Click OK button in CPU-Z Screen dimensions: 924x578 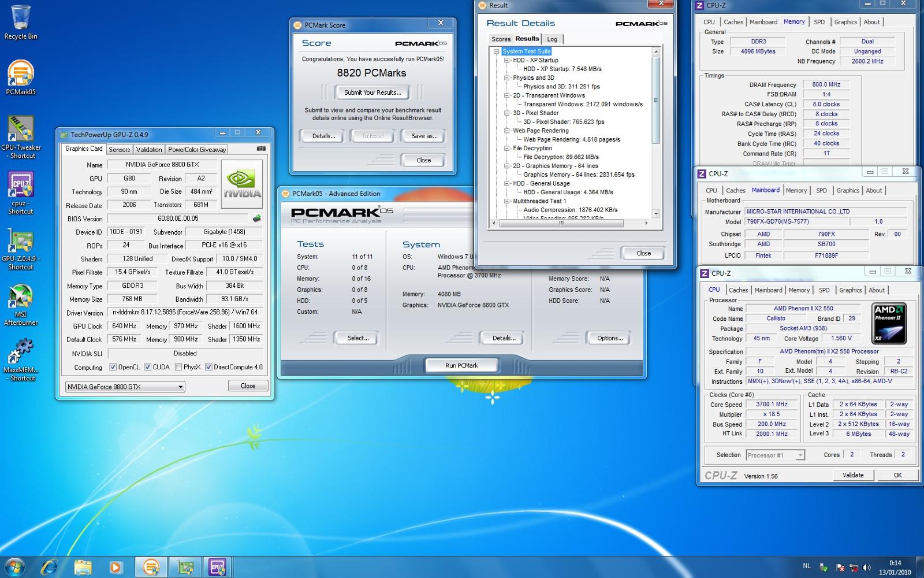click(897, 475)
